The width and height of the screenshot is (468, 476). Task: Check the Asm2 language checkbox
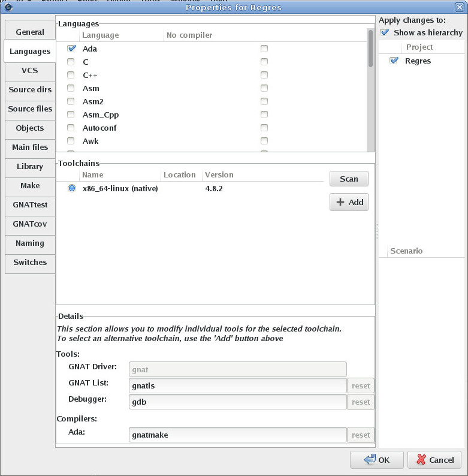tap(71, 101)
